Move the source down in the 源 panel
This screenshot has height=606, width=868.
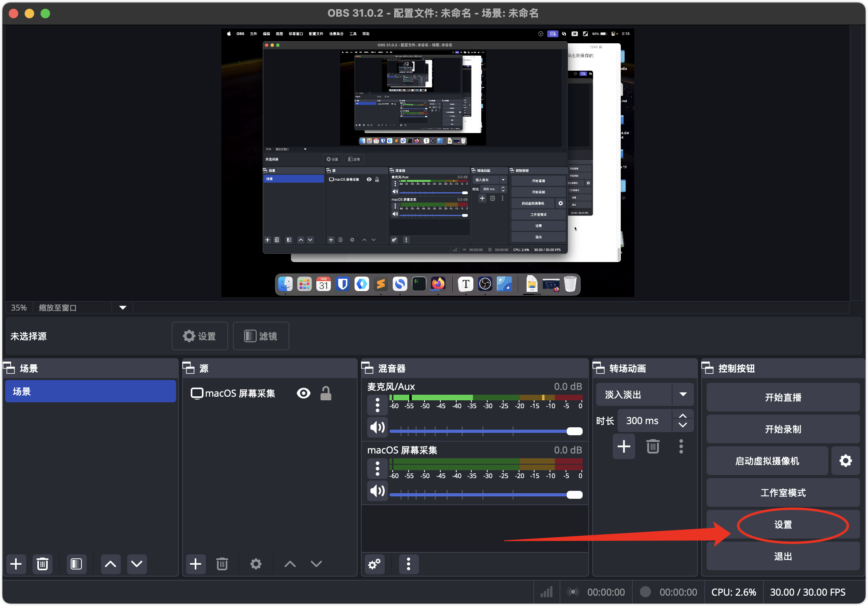click(316, 564)
